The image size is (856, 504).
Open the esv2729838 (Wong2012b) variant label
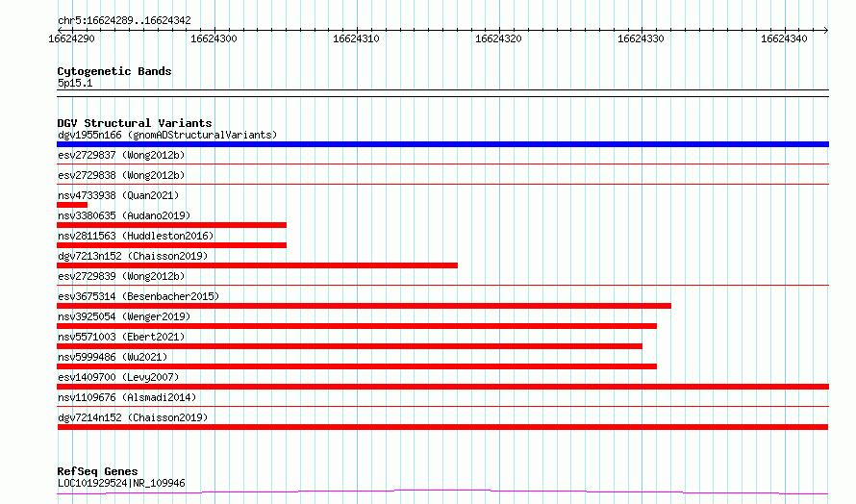coord(121,175)
